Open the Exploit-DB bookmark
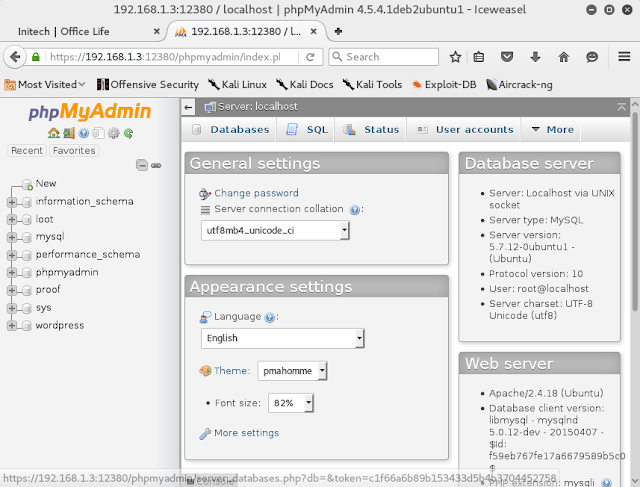Viewport: 640px width, 487px height. (444, 85)
